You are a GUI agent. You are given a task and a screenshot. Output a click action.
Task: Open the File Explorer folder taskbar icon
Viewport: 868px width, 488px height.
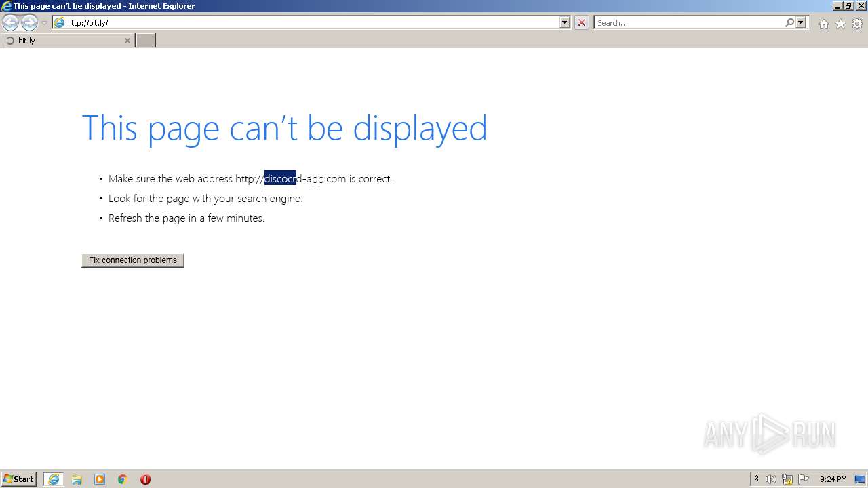(77, 479)
